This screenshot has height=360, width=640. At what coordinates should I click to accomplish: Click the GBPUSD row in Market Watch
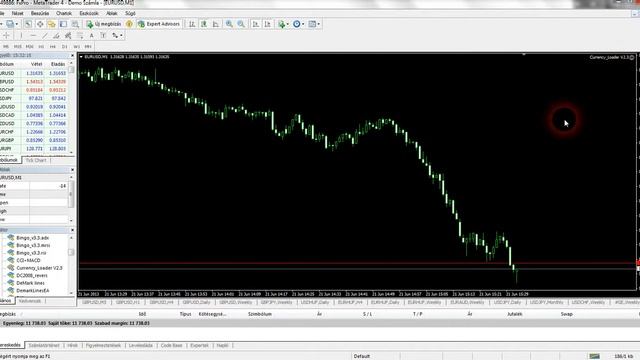34,82
